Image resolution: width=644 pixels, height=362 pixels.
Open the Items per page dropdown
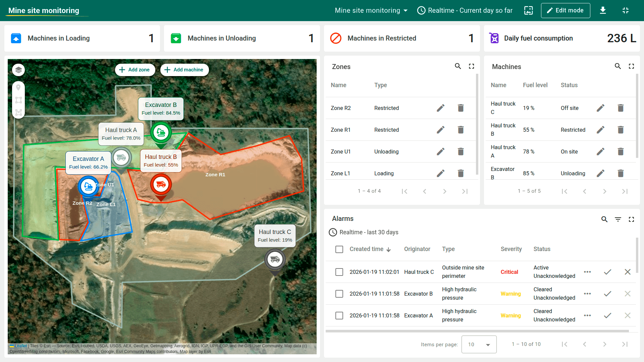click(479, 344)
